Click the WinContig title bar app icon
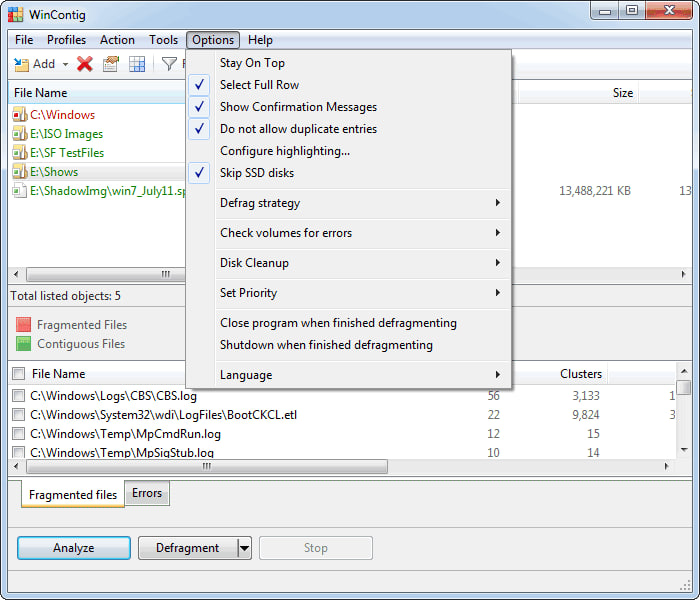This screenshot has height=600, width=700. click(15, 14)
